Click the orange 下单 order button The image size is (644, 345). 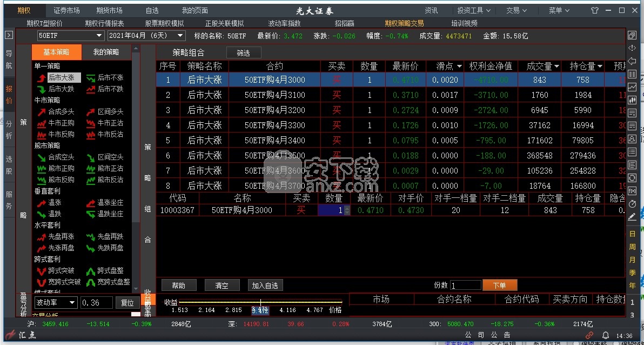[499, 285]
